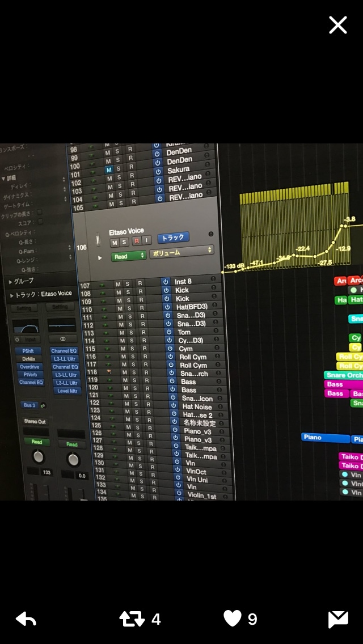Record-enable the Inst 8 track

point(140,283)
